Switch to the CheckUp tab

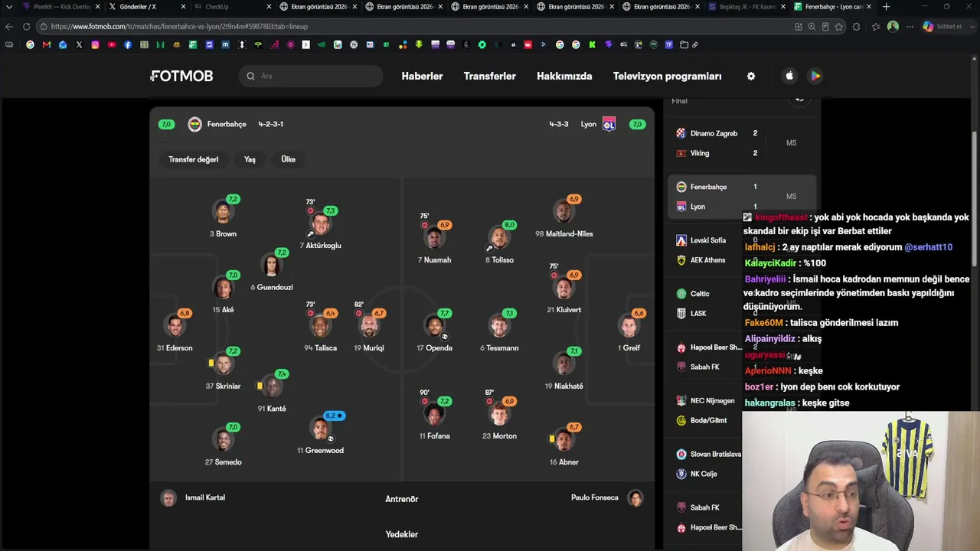point(230,7)
